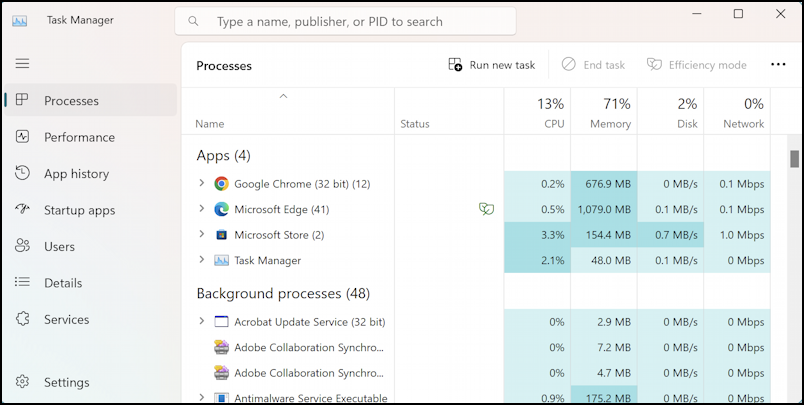Image resolution: width=804 pixels, height=405 pixels.
Task: Click the vertical scrollbar thumb
Action: click(x=794, y=158)
